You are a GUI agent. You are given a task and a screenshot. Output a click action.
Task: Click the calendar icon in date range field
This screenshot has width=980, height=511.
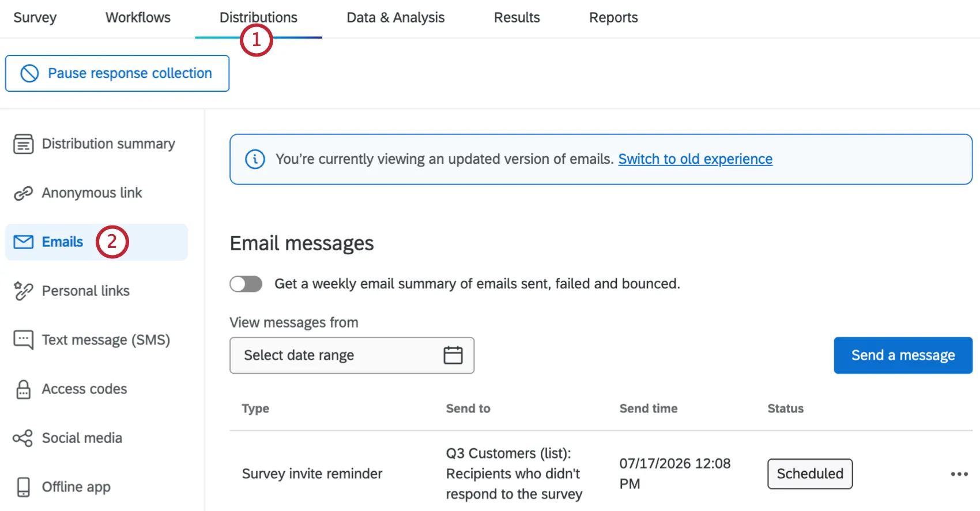[453, 355]
